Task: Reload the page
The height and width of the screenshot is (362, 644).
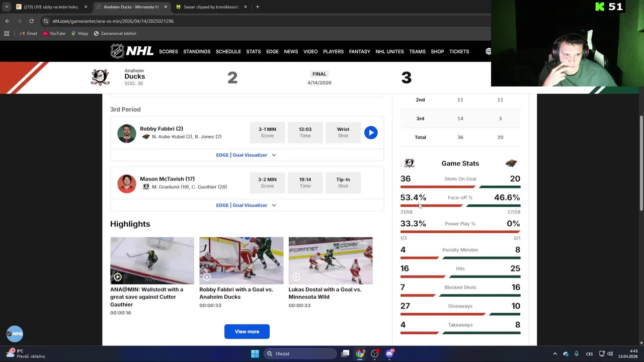Action: [31, 21]
